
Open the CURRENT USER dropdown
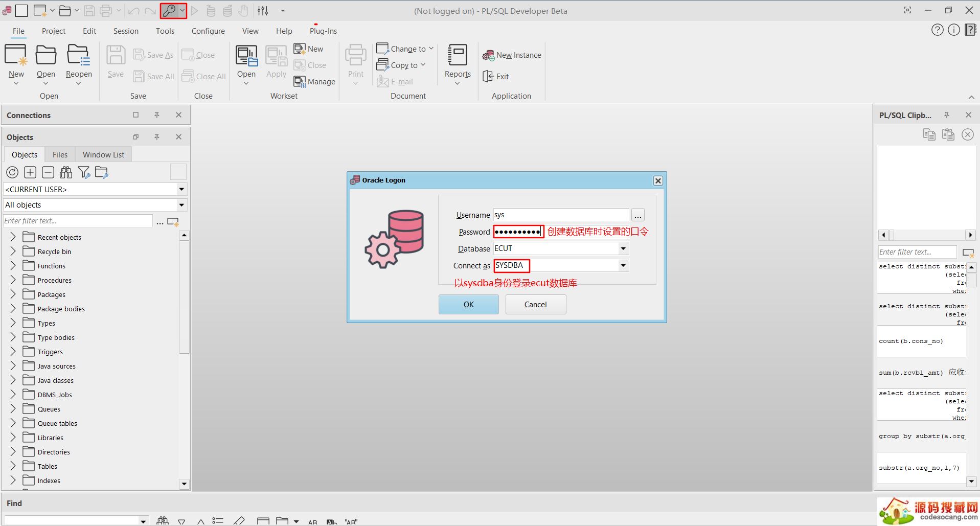[x=181, y=189]
